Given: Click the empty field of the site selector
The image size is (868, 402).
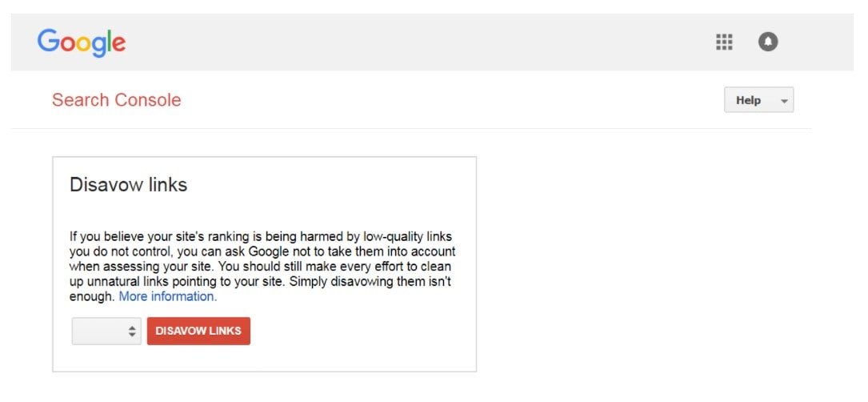Looking at the screenshot, I should click(98, 332).
